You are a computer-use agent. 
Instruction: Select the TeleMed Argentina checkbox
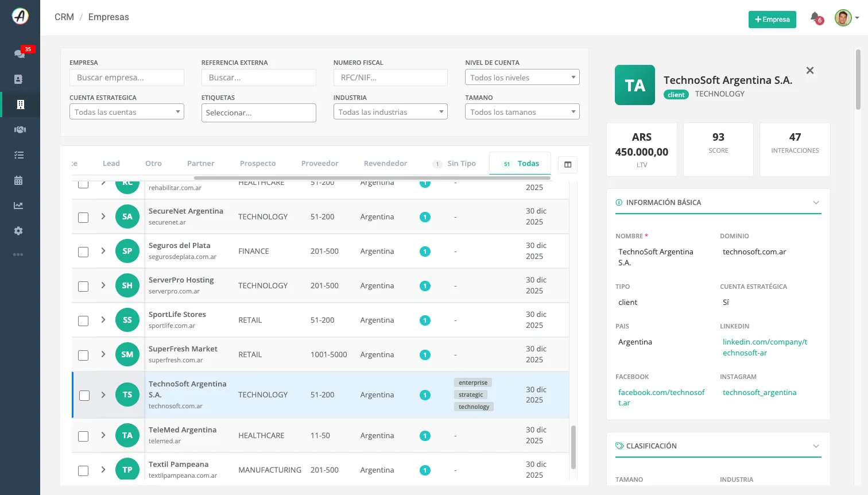tap(83, 436)
